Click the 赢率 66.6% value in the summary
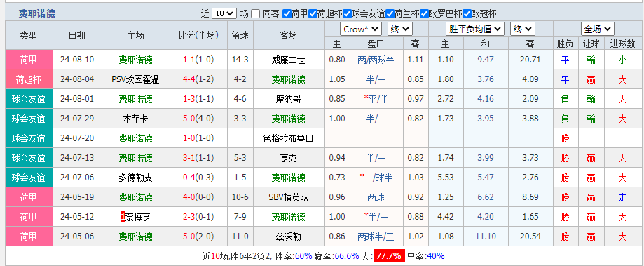 pyautogui.click(x=347, y=256)
